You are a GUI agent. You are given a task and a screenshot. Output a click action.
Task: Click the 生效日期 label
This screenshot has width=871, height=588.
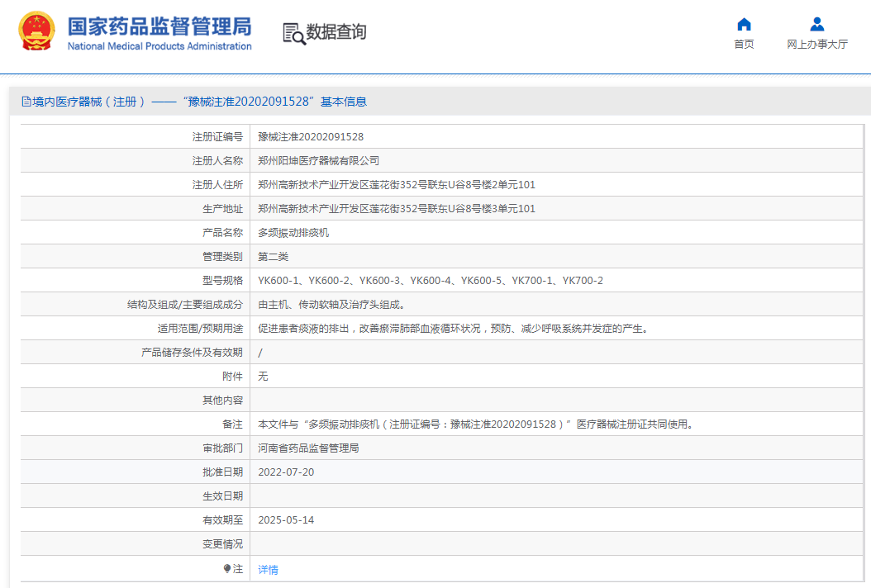coord(223,496)
